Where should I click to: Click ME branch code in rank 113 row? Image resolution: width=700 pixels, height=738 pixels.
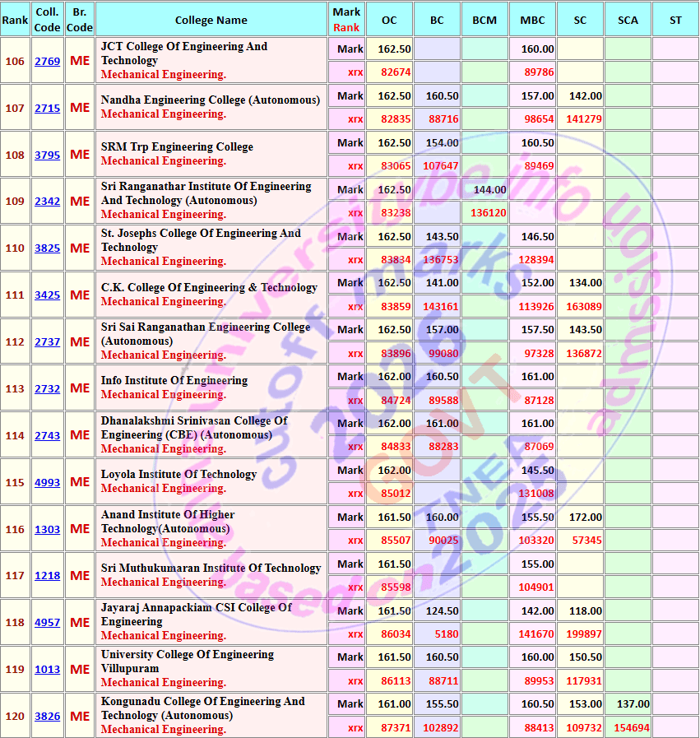(x=80, y=388)
